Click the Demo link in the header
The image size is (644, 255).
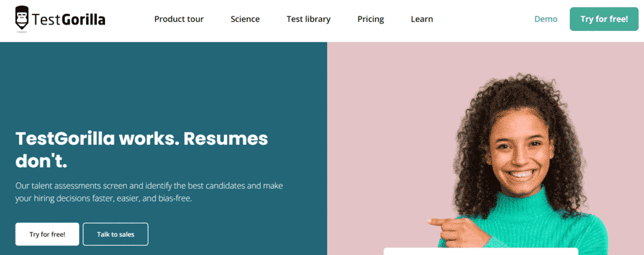(x=546, y=19)
